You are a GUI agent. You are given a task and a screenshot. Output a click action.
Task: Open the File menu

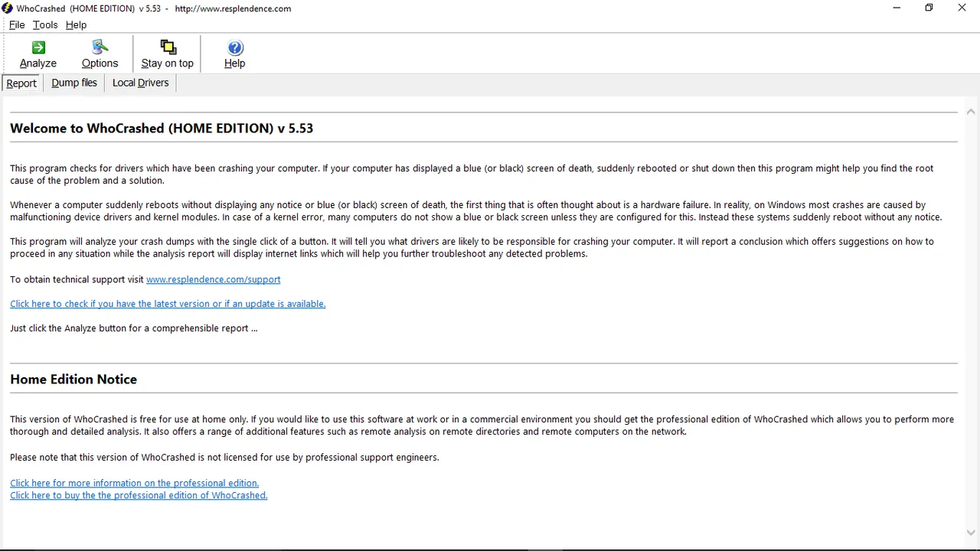point(17,24)
